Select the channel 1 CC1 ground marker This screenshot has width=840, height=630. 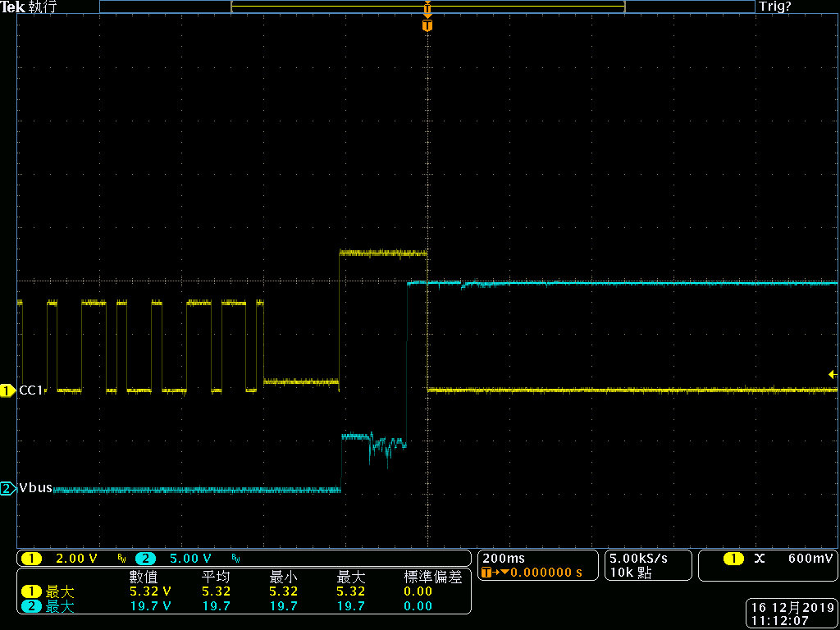click(x=8, y=391)
